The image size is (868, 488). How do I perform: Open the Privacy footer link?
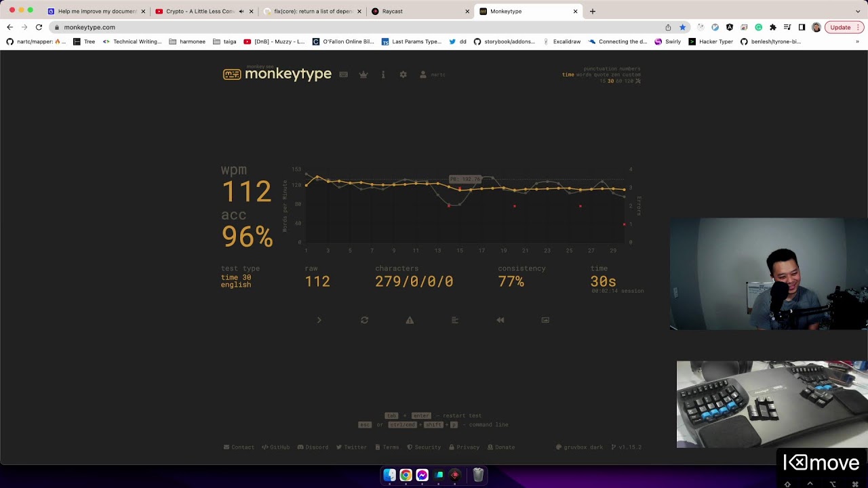(x=464, y=447)
